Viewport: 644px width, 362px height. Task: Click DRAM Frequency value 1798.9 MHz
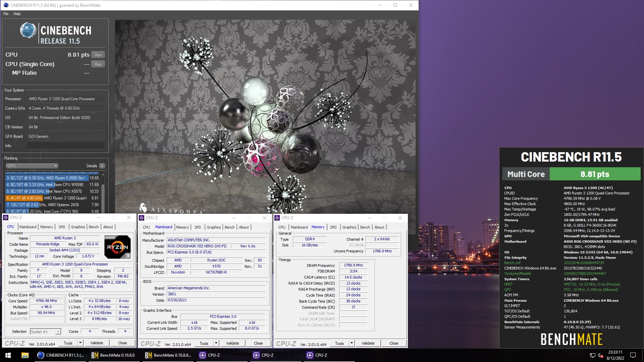(x=353, y=265)
